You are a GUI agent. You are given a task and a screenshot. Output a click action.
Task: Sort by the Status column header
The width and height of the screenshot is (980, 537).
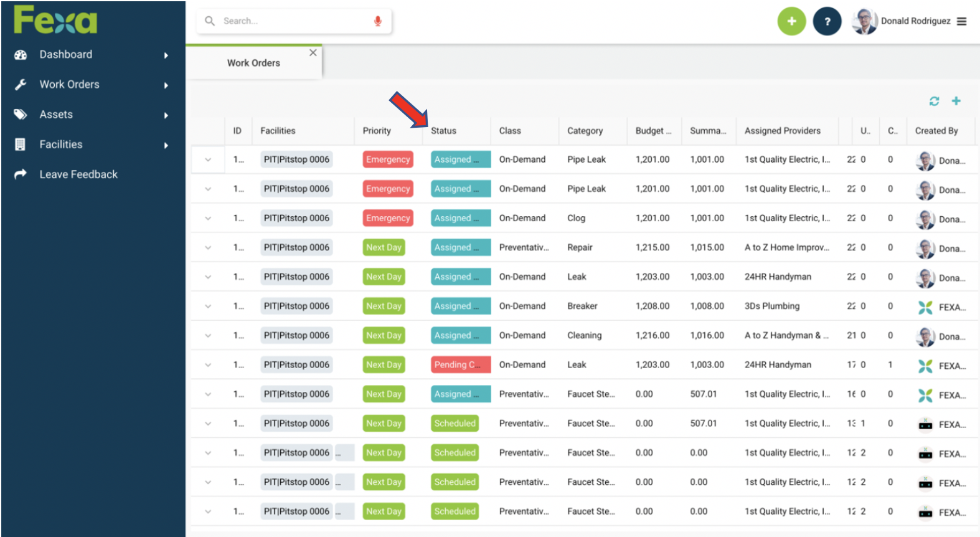443,131
